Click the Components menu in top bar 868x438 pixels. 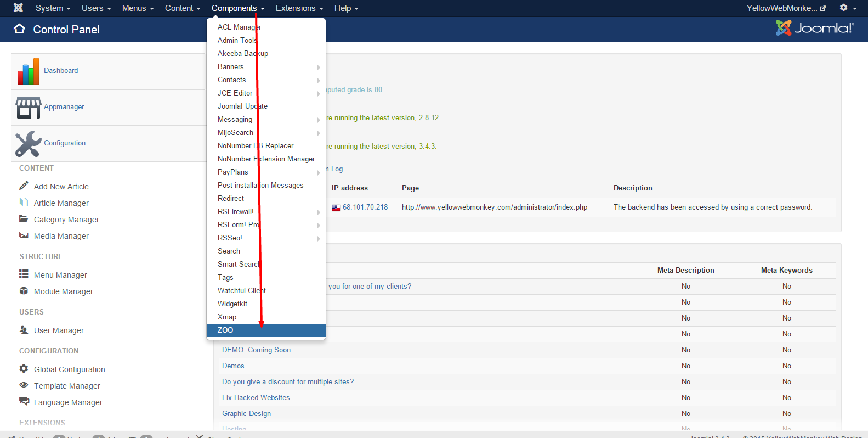click(238, 8)
